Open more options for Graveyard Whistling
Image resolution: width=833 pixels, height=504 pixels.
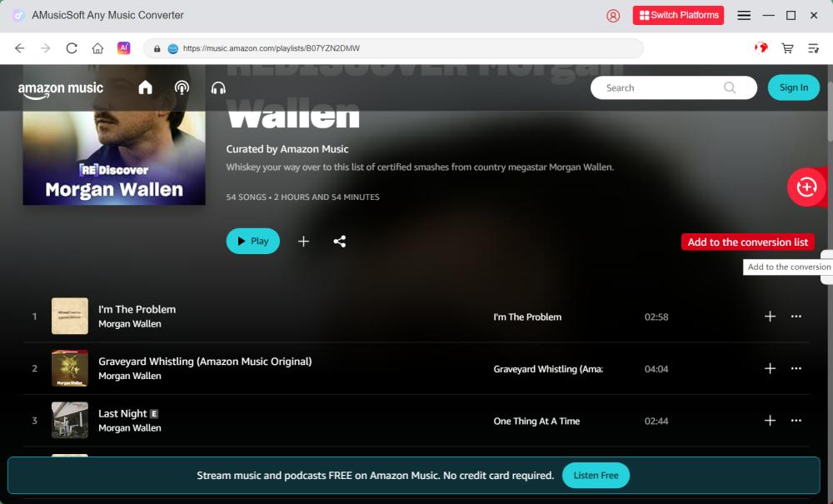click(796, 368)
